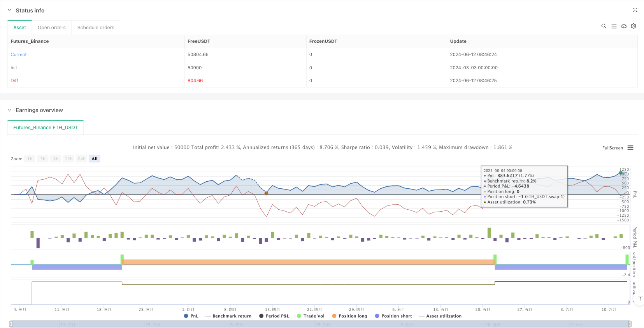Click the collapse arrows icon top right
This screenshot has height=328, width=644.
pos(635,10)
